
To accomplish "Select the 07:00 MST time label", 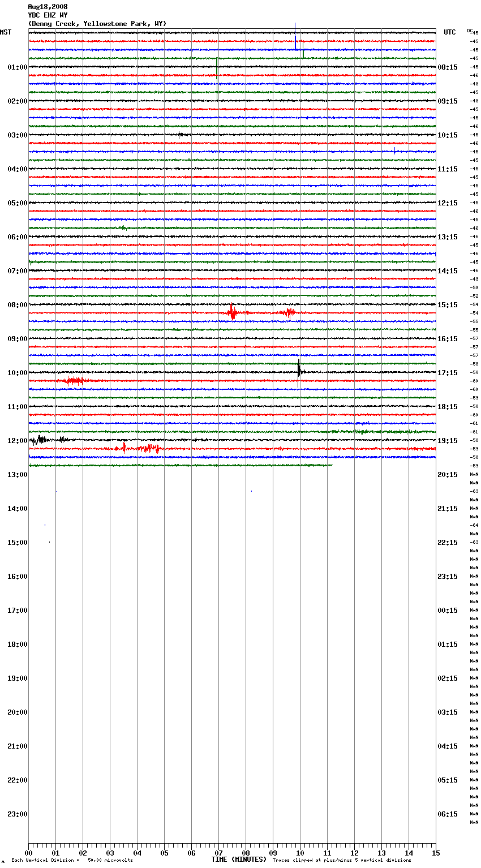I will [x=18, y=271].
